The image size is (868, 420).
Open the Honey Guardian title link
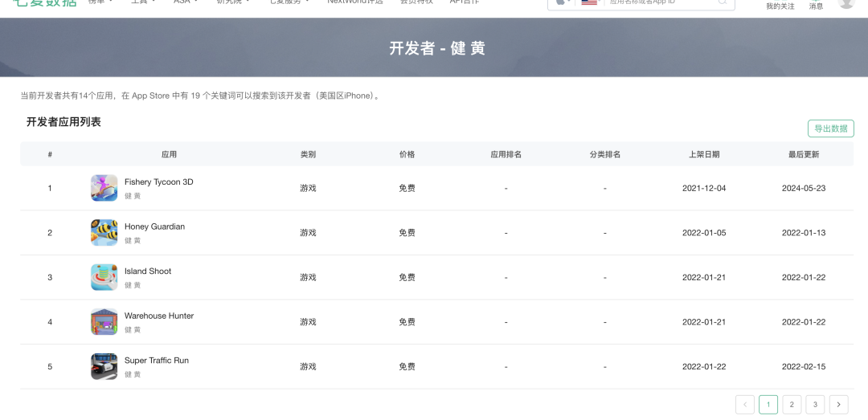pyautogui.click(x=154, y=226)
